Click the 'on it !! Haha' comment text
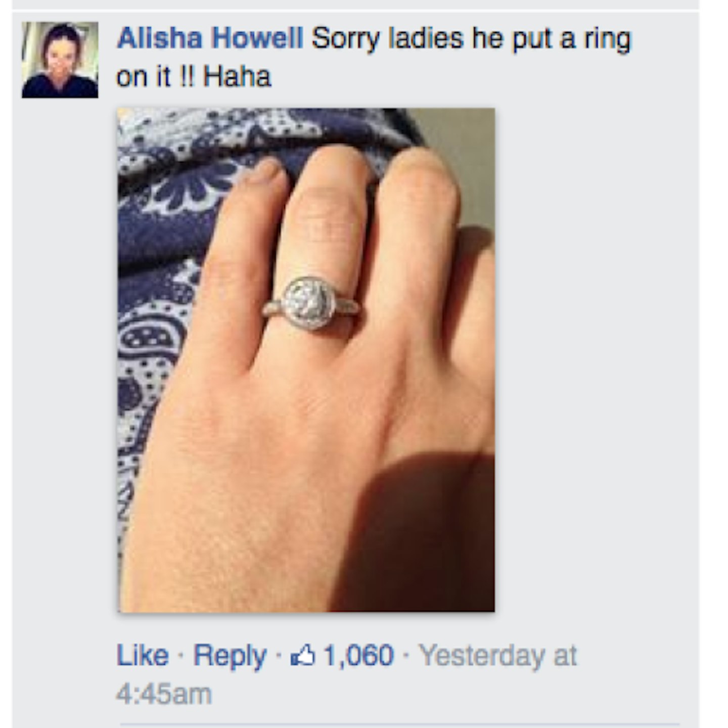This screenshot has width=728, height=728. [x=194, y=77]
